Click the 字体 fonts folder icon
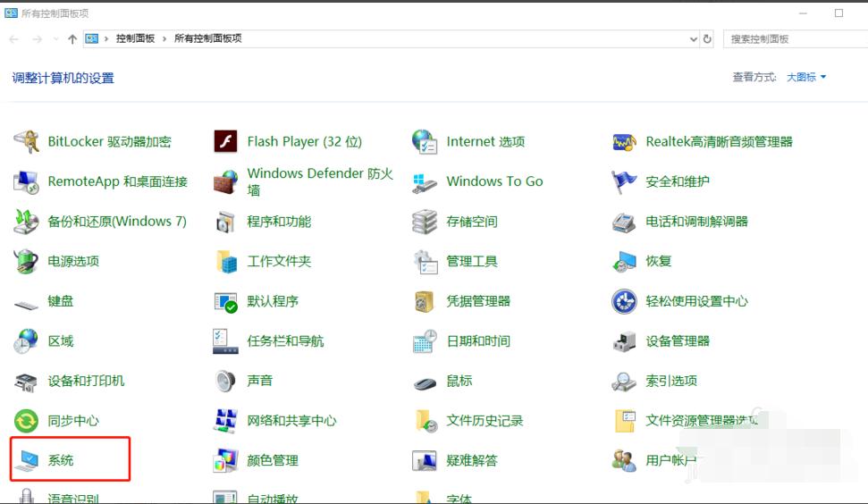This screenshot has width=868, height=504. tap(425, 497)
